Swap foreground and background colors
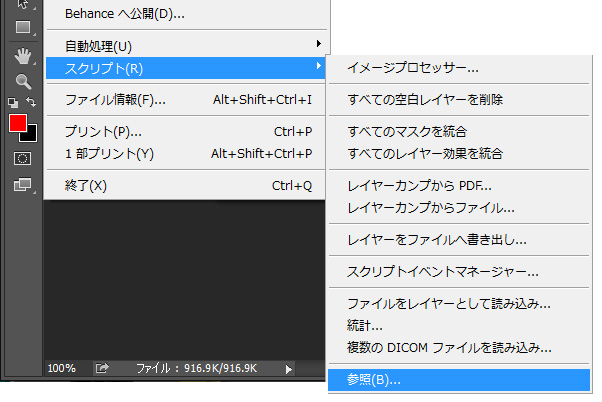Image resolution: width=602 pixels, height=402 pixels. point(31,102)
